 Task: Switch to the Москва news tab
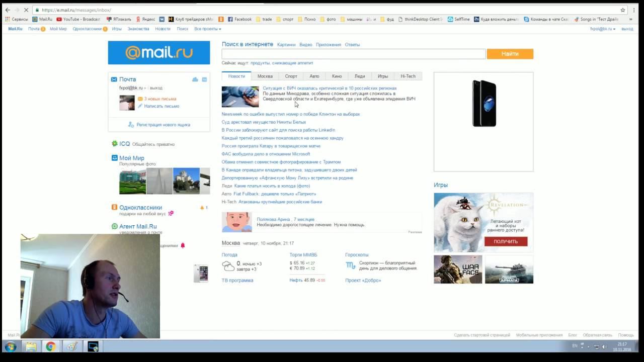pos(265,76)
